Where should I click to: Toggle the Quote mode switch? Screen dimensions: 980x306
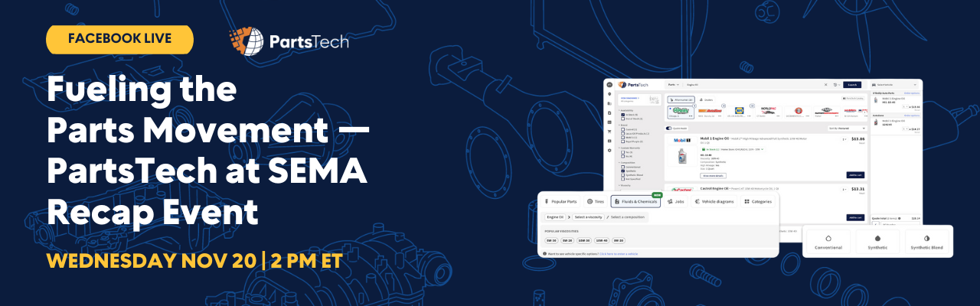(668, 128)
